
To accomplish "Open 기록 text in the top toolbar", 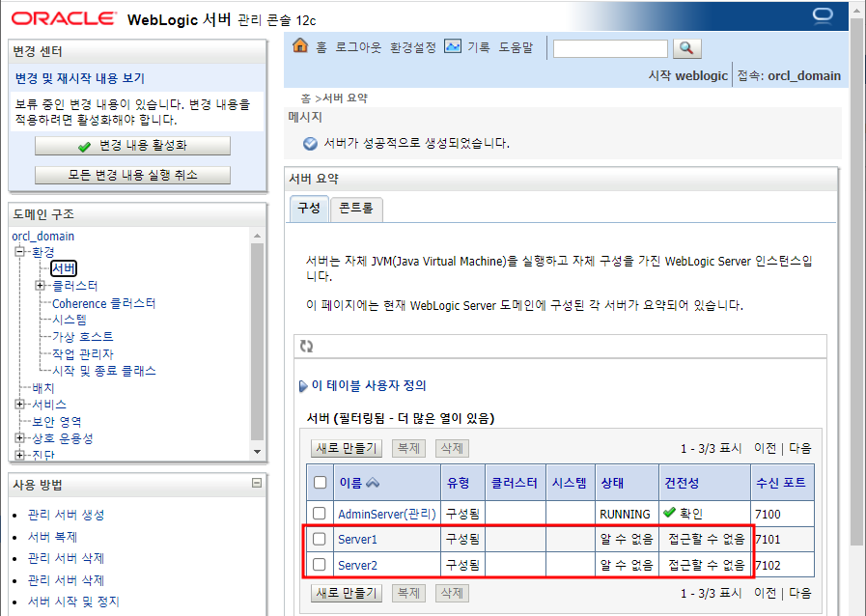I will 479,47.
